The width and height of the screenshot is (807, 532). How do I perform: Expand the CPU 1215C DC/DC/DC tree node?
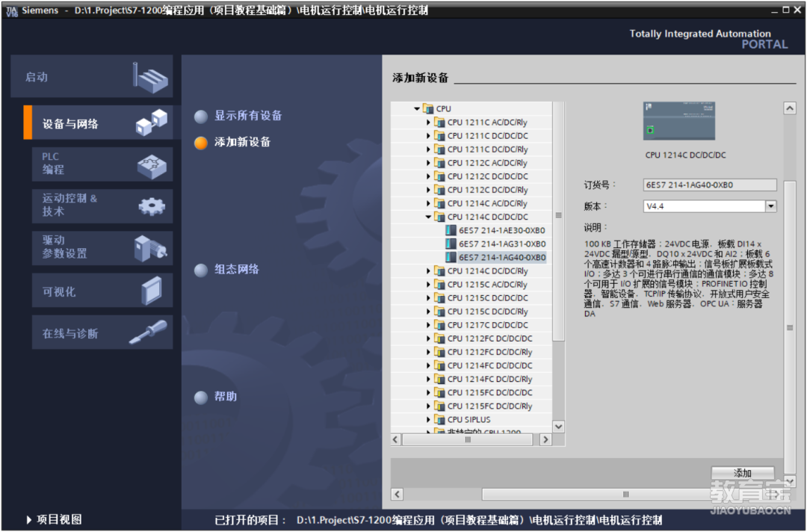(429, 298)
